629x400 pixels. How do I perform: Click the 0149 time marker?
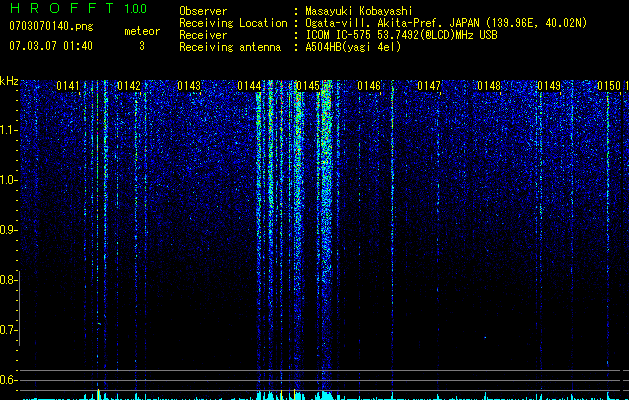pyautogui.click(x=549, y=86)
